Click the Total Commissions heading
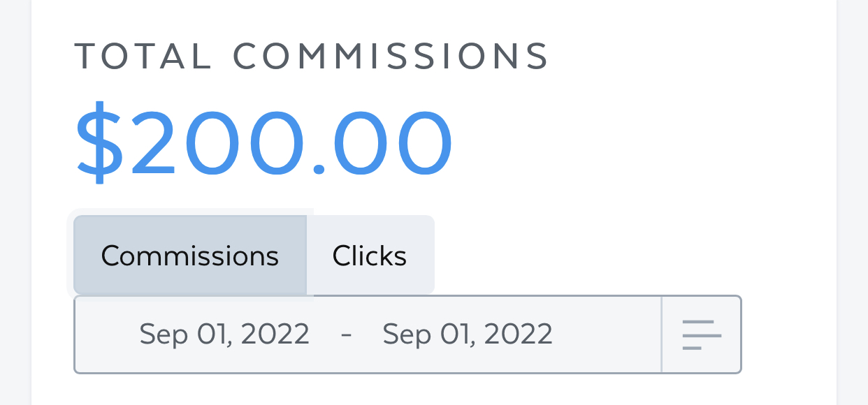The image size is (868, 405). (x=312, y=56)
